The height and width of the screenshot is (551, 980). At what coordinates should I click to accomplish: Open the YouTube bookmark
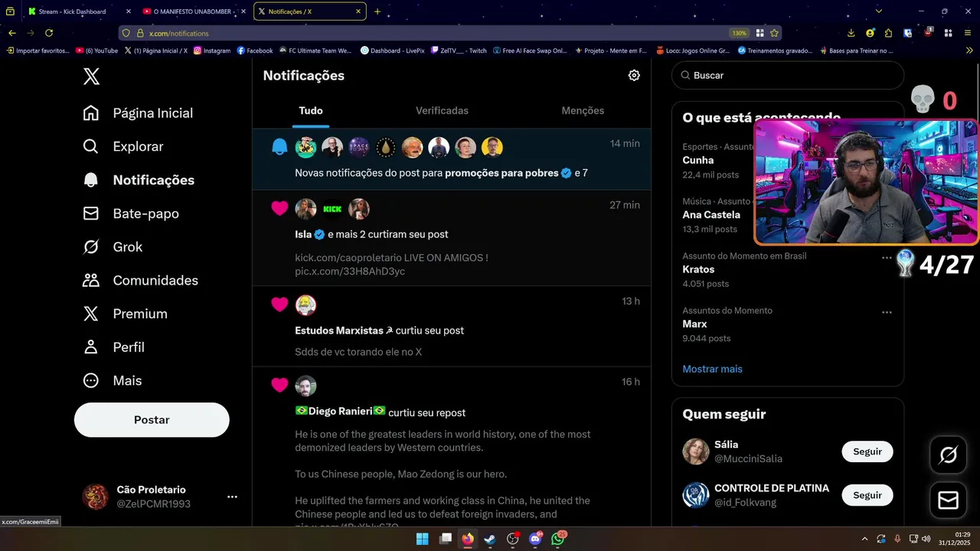tap(96, 51)
